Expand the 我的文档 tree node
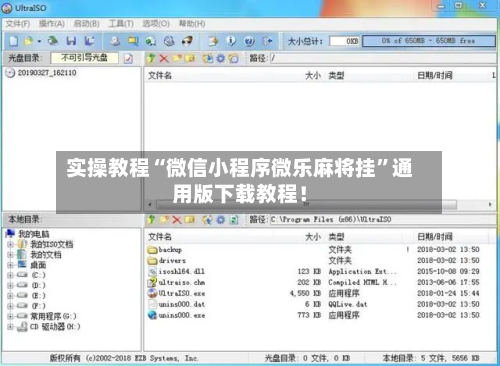 pyautogui.click(x=10, y=255)
